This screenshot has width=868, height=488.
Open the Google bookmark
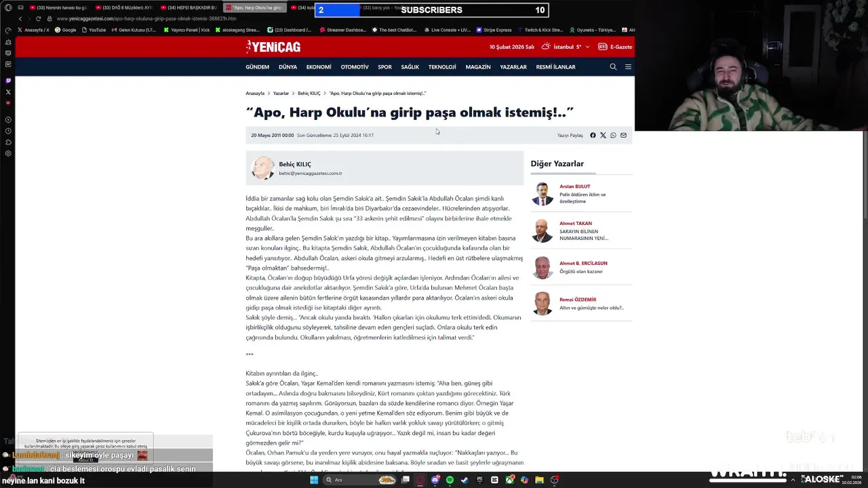[x=65, y=30]
